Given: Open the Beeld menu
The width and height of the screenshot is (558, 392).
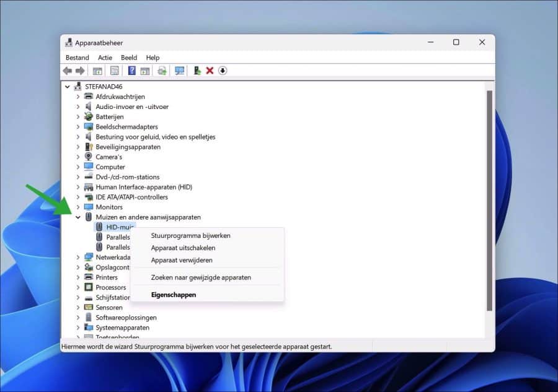Looking at the screenshot, I should 129,58.
